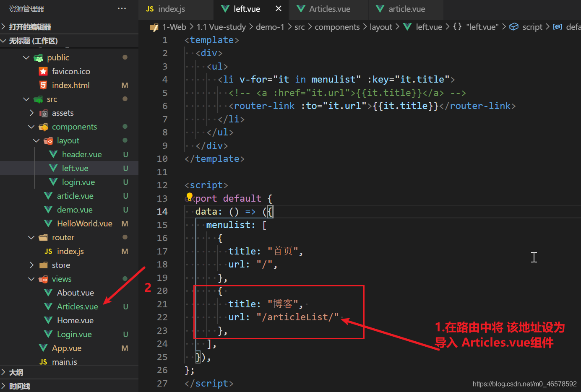Expand the 打开的编辑器 section

pyautogui.click(x=69, y=27)
